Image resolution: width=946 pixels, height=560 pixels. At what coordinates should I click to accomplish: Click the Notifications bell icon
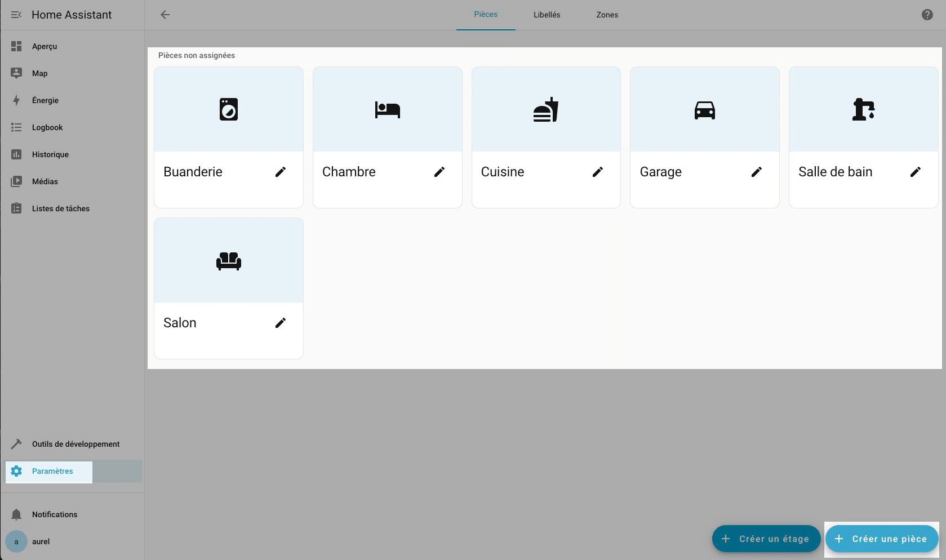click(16, 514)
